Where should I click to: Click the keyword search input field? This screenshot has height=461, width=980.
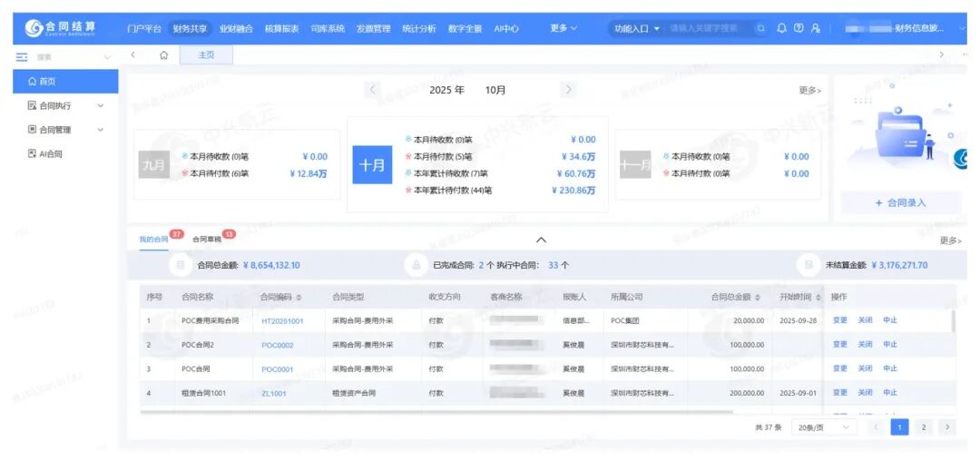click(x=708, y=28)
